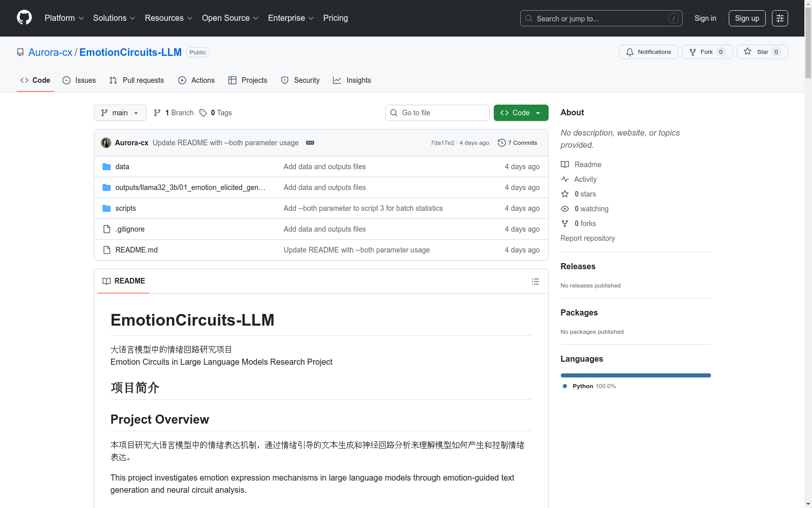Image resolution: width=812 pixels, height=508 pixels.
Task: Click the branch icon beside 1 Branch
Action: [x=157, y=113]
